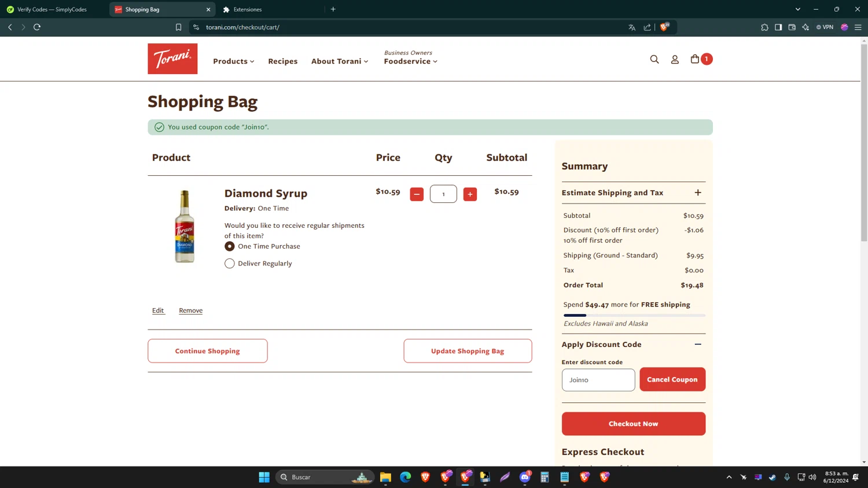Open the Recipes page
868x488 pixels.
pyautogui.click(x=283, y=61)
